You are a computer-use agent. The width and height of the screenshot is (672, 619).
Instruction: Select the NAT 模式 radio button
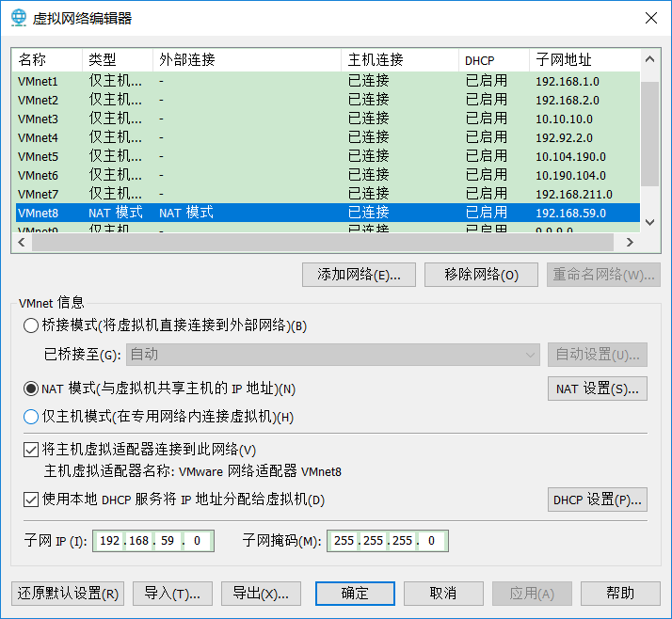31,389
